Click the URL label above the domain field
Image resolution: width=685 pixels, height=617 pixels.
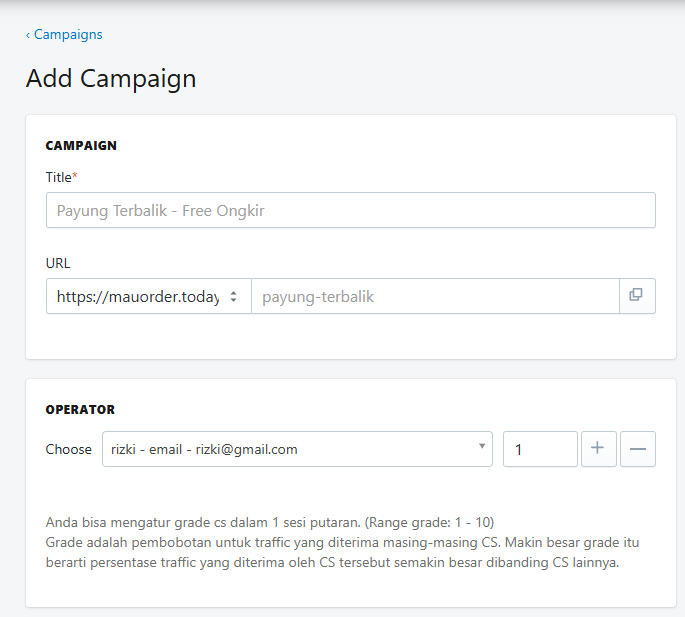point(58,263)
